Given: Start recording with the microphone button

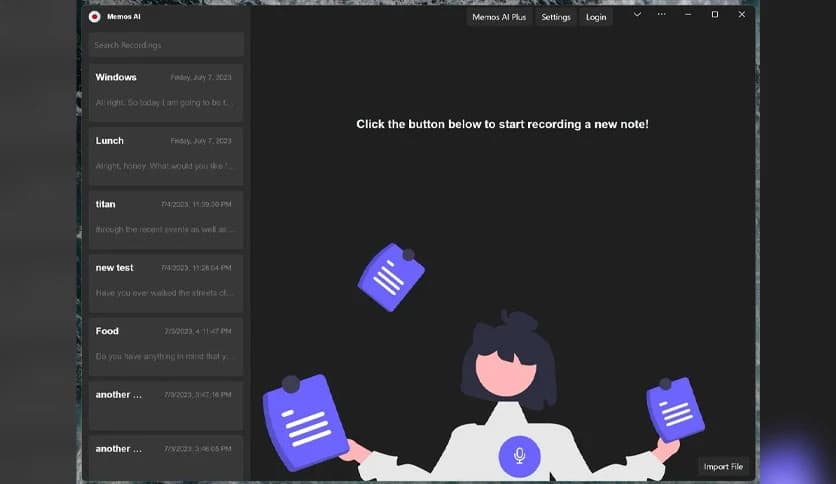Looking at the screenshot, I should coord(519,456).
